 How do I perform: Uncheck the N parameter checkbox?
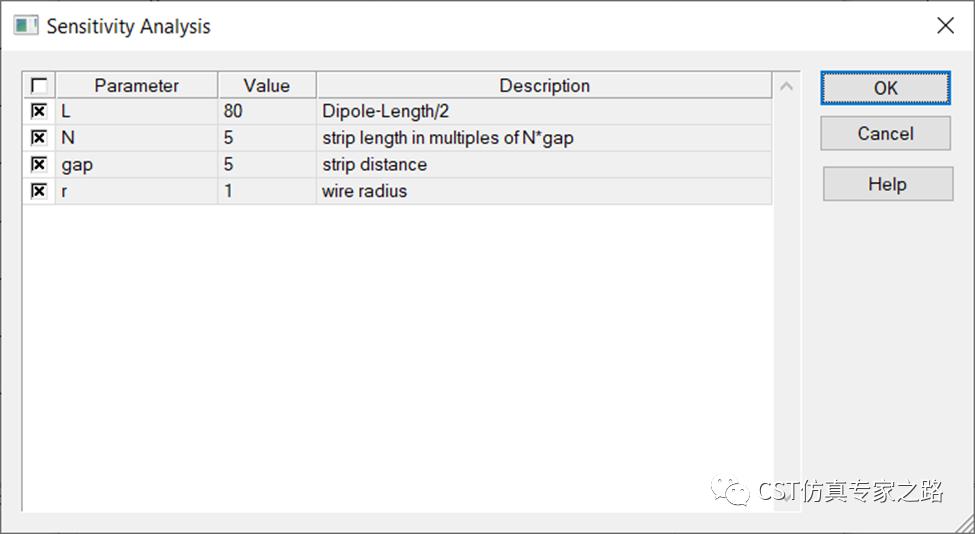pyautogui.click(x=39, y=137)
